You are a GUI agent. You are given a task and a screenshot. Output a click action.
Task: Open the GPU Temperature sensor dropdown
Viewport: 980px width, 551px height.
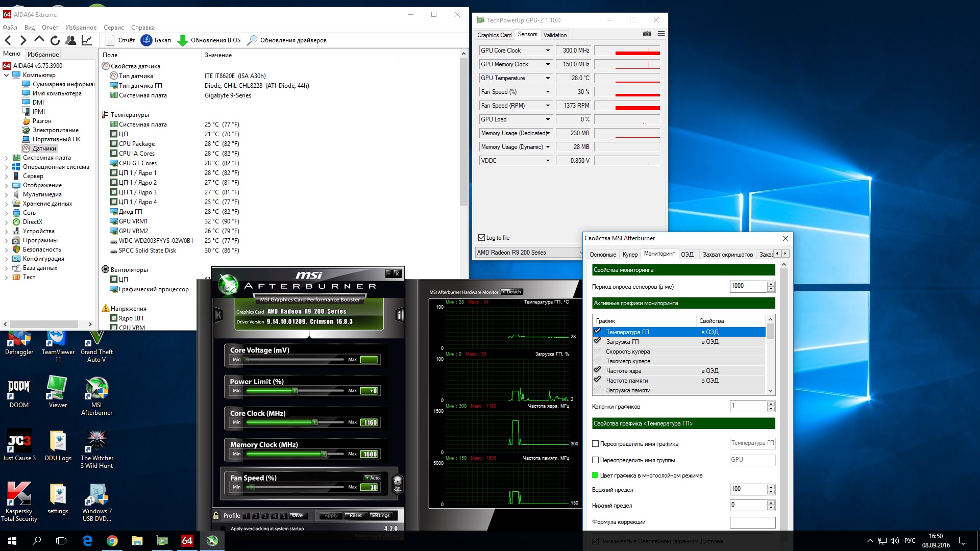point(548,78)
